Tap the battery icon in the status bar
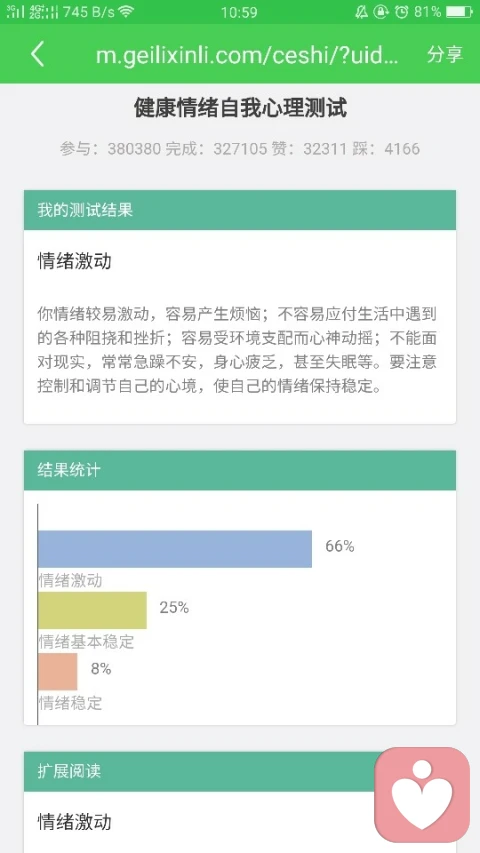This screenshot has width=480, height=853. [x=459, y=11]
